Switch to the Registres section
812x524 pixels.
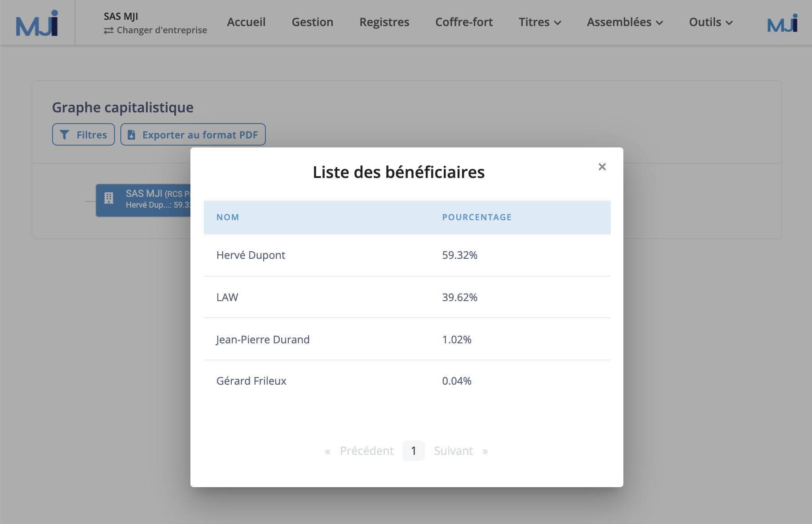(384, 22)
